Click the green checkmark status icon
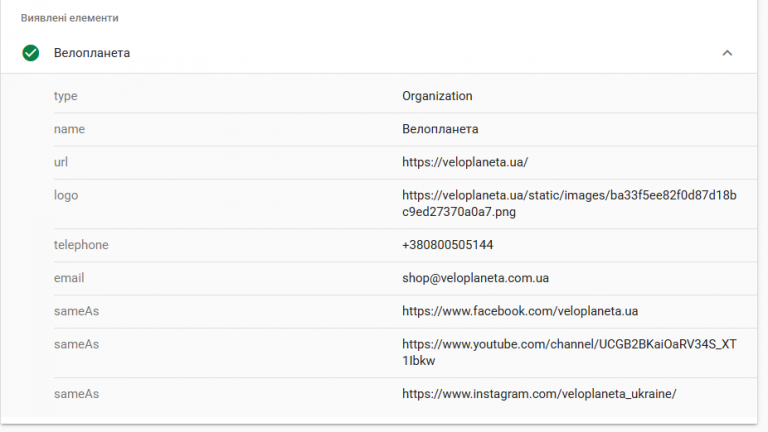 point(30,53)
